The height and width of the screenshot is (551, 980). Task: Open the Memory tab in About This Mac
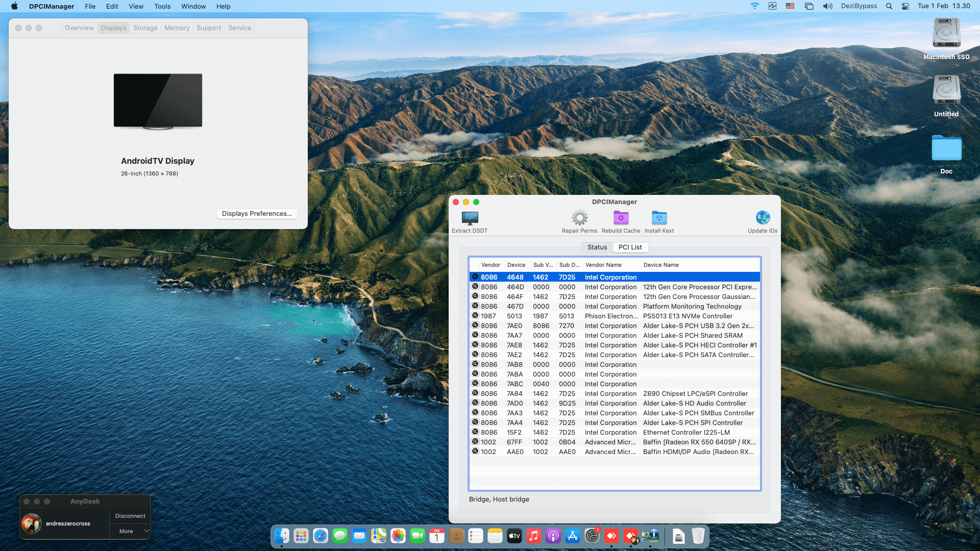click(x=177, y=28)
